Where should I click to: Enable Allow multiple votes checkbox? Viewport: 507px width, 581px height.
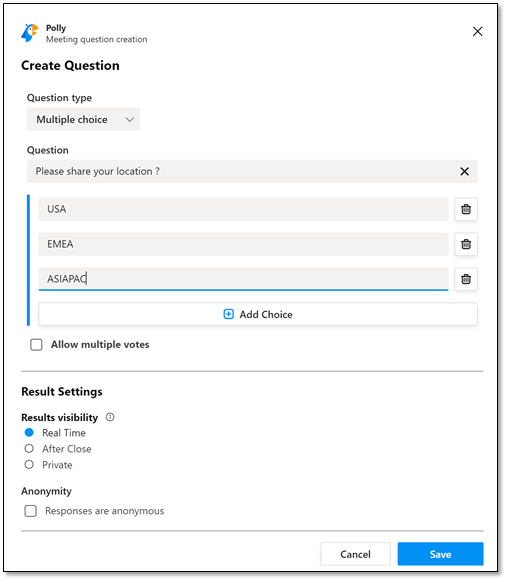pyautogui.click(x=36, y=345)
